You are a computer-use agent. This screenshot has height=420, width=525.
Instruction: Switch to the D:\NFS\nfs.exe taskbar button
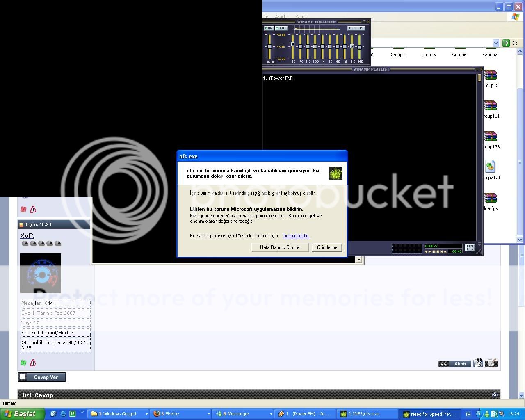point(367,414)
